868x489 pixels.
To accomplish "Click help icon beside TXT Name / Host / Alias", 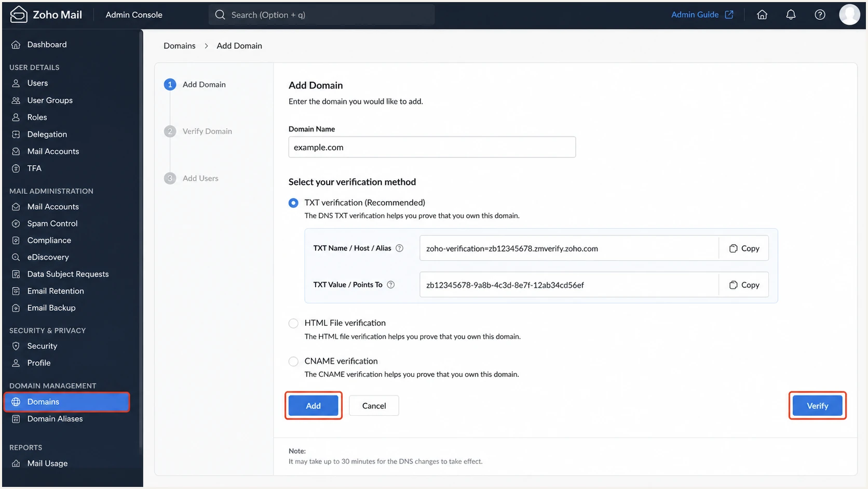I will pos(399,248).
